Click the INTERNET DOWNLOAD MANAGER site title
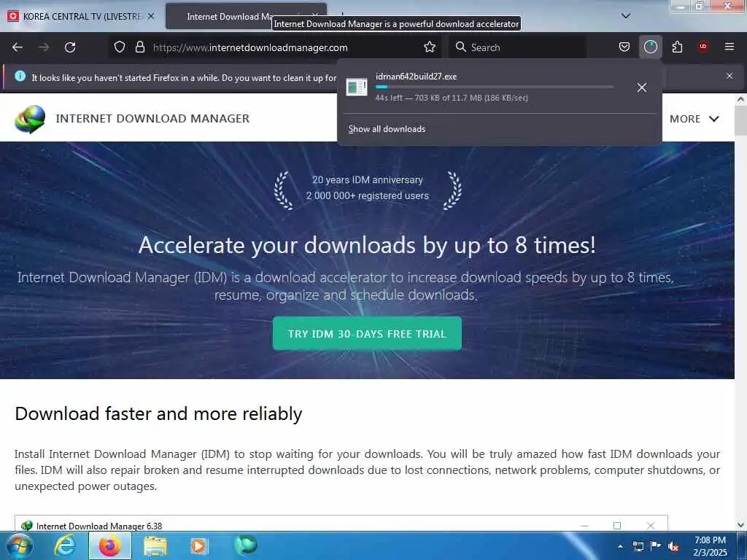This screenshot has width=747, height=560. coord(152,119)
